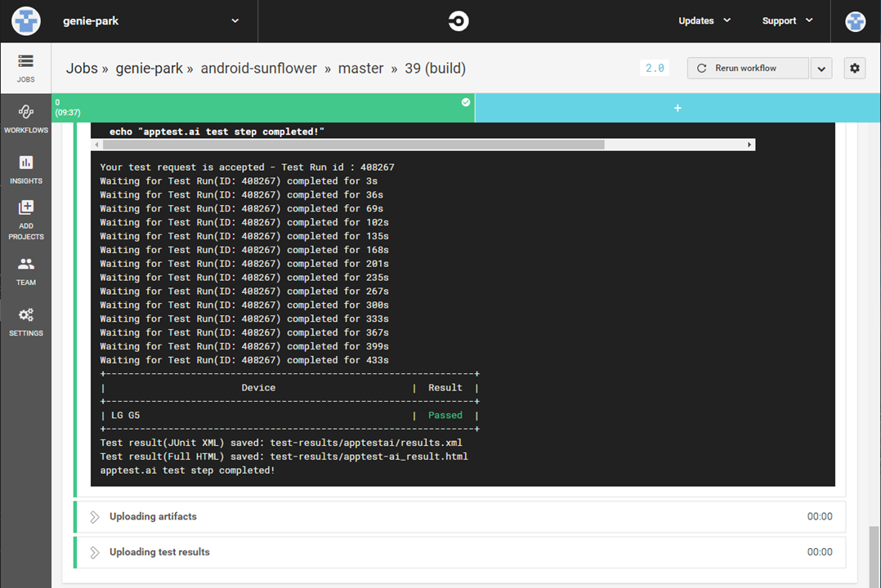
Task: Open the Team sidebar icon
Action: pos(26,271)
